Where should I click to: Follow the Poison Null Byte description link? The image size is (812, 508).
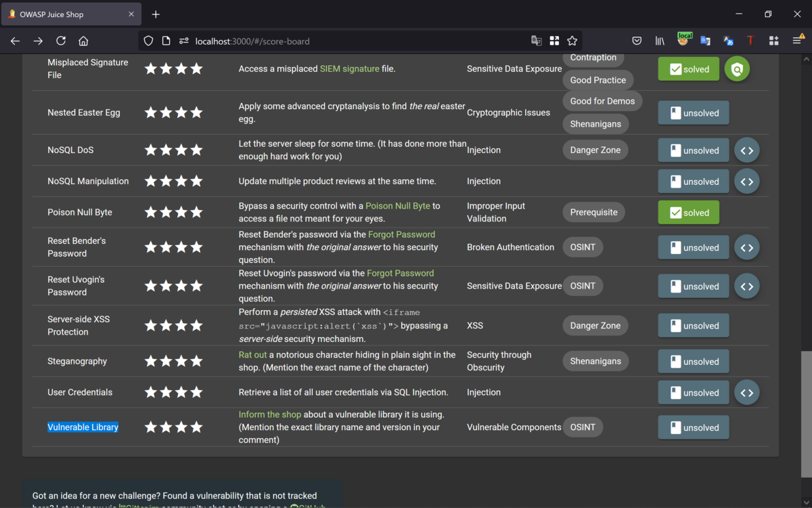coord(398,206)
